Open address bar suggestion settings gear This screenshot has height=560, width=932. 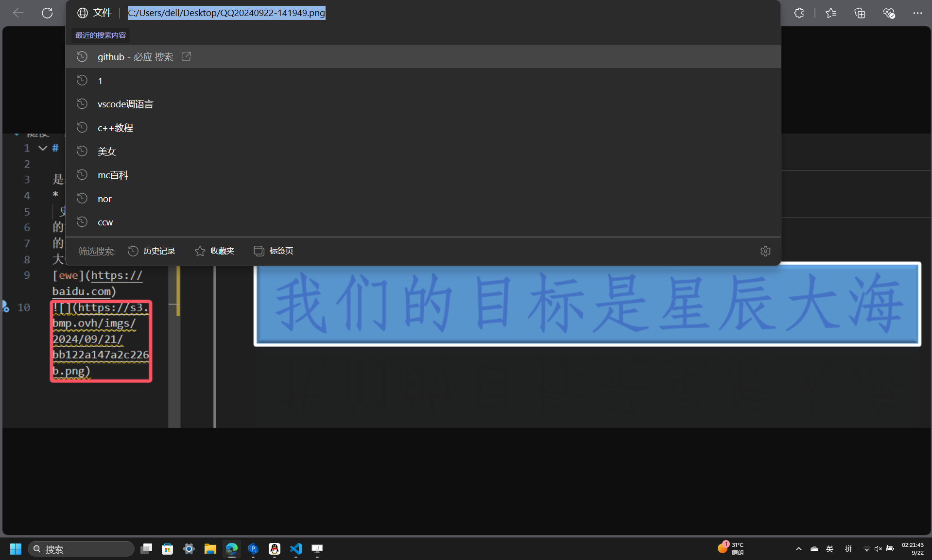pyautogui.click(x=765, y=251)
